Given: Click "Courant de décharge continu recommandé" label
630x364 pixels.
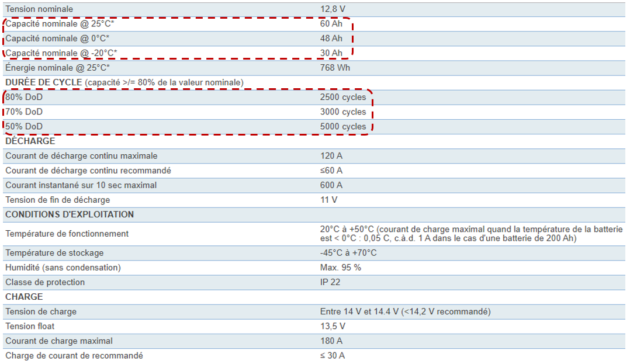Looking at the screenshot, I should coord(88,171).
